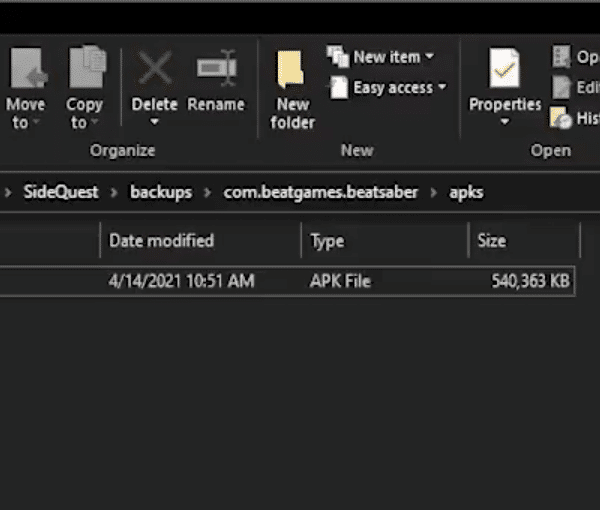This screenshot has width=600, height=510.
Task: Open the Delete dropdown arrow
Action: 154,122
